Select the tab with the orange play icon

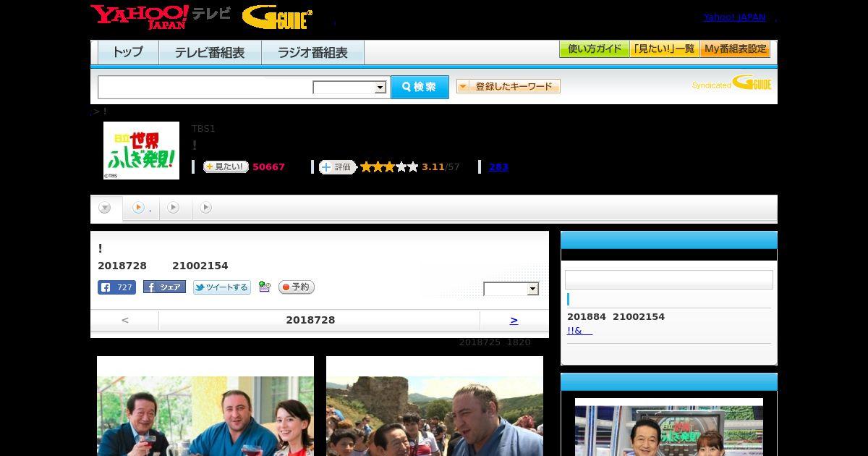tap(141, 208)
